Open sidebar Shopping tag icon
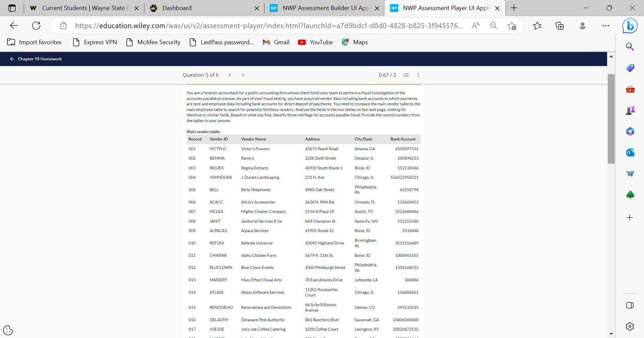Image resolution: width=644 pixels, height=338 pixels. tap(630, 68)
